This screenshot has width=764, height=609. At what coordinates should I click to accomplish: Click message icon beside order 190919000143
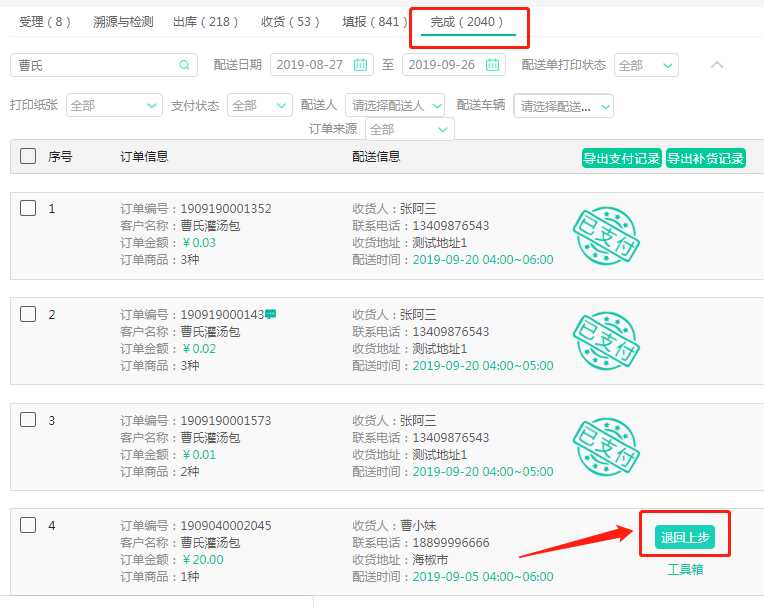(x=270, y=314)
